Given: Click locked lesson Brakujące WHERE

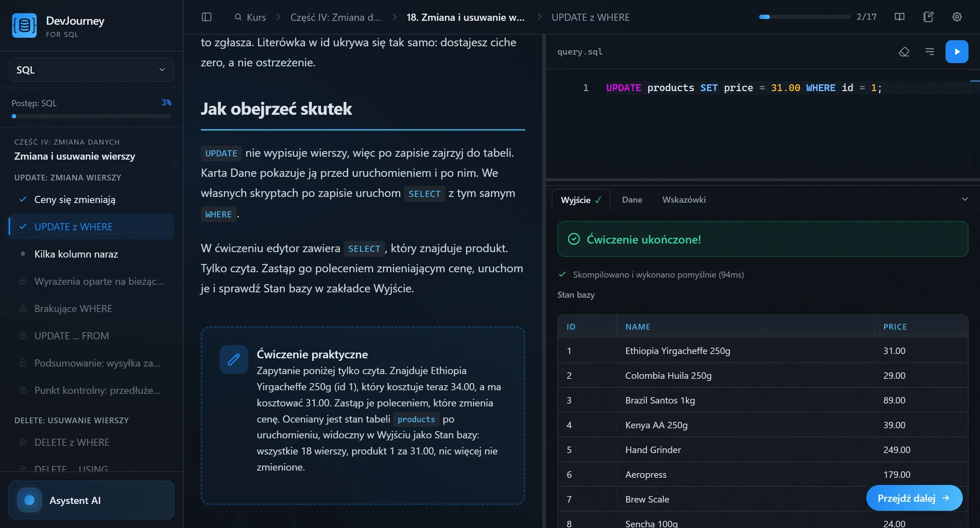Looking at the screenshot, I should coord(91,308).
